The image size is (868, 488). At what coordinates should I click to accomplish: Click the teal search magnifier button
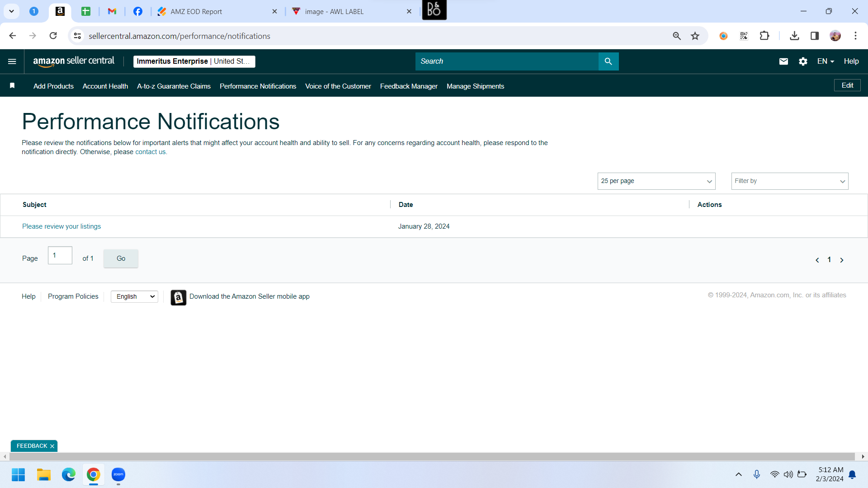tap(609, 61)
